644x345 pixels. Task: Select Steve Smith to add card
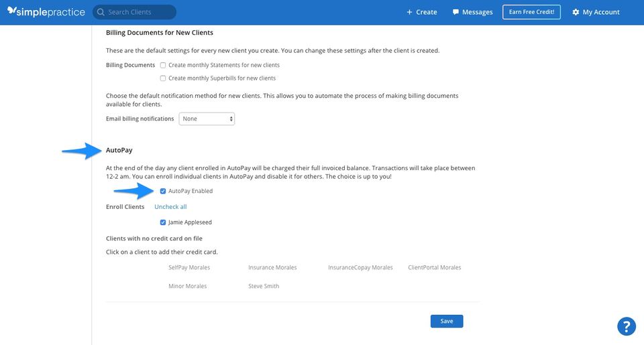click(x=264, y=286)
